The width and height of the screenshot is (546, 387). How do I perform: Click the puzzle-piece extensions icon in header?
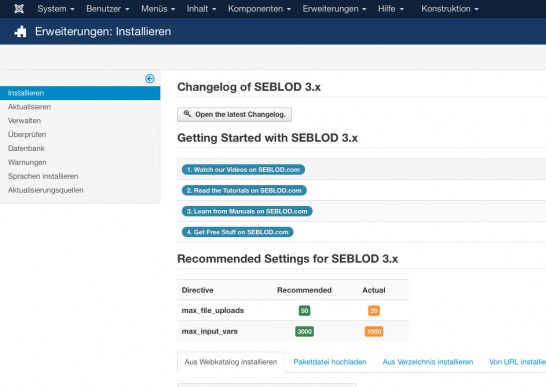click(x=20, y=32)
